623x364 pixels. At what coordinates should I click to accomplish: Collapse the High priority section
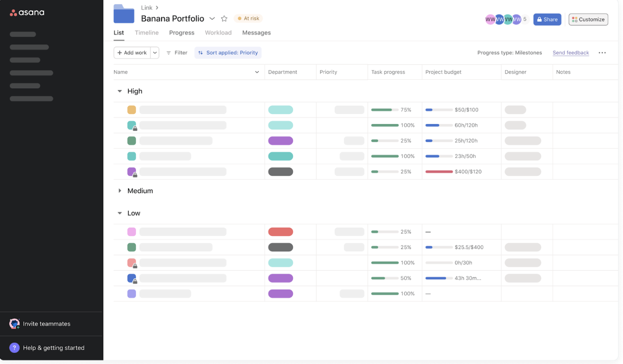120,91
